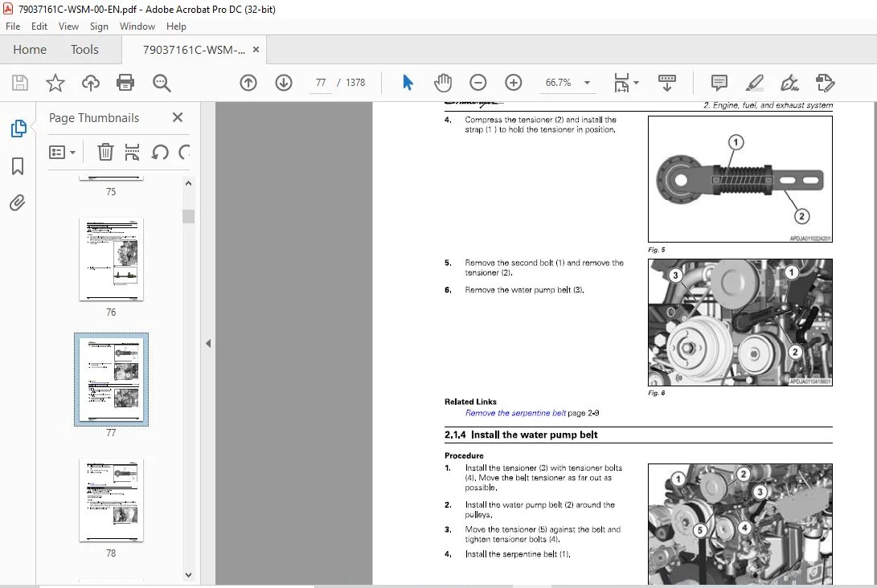The width and height of the screenshot is (877, 588).
Task: Close the Page Thumbnails panel
Action: click(178, 117)
